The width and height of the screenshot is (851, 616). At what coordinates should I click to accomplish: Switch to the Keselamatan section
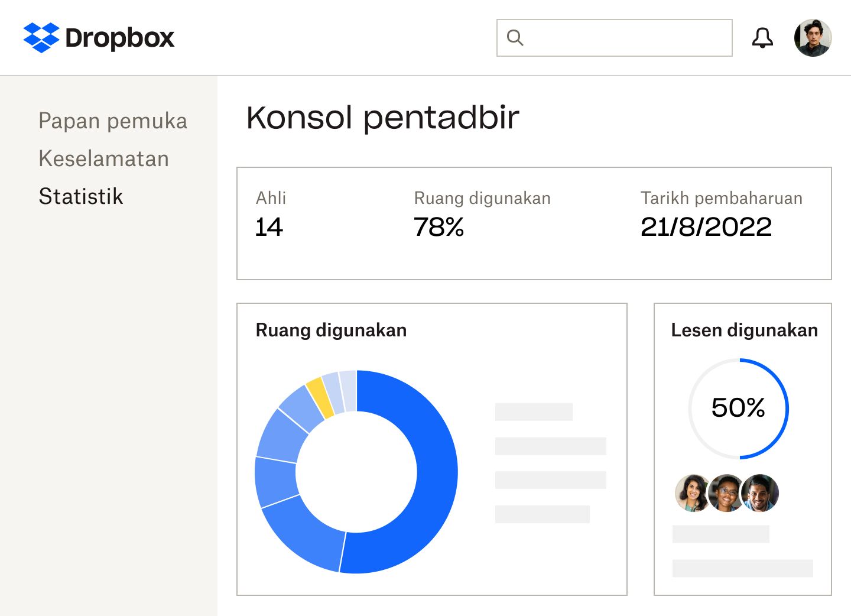103,158
